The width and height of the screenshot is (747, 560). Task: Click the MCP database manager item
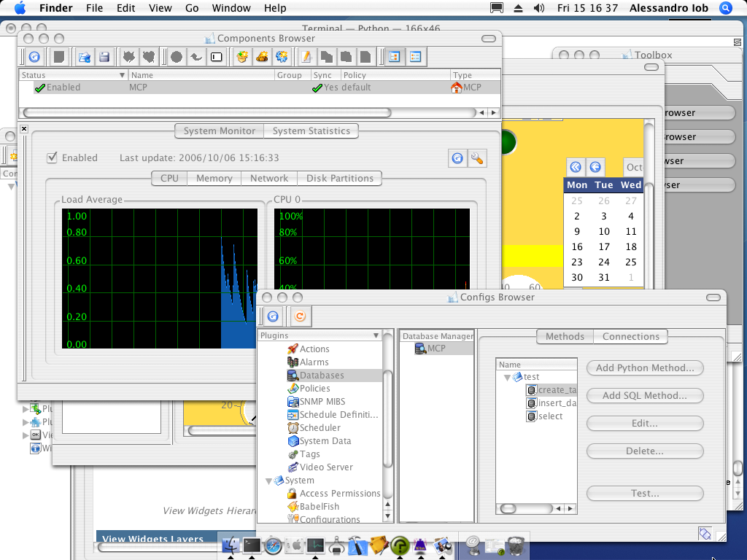coord(436,349)
